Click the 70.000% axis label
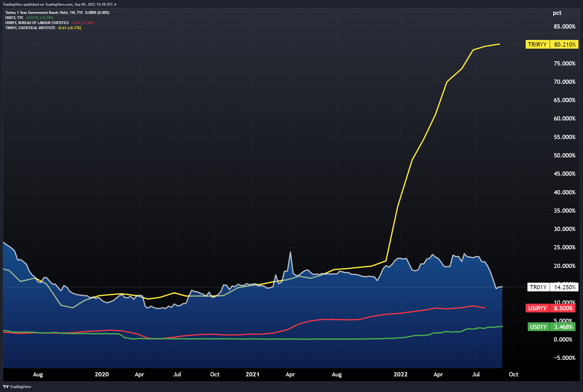This screenshot has height=392, width=583. (x=564, y=82)
